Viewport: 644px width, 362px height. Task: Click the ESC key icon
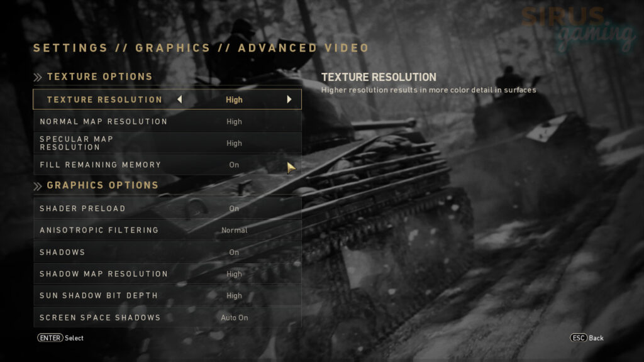579,337
